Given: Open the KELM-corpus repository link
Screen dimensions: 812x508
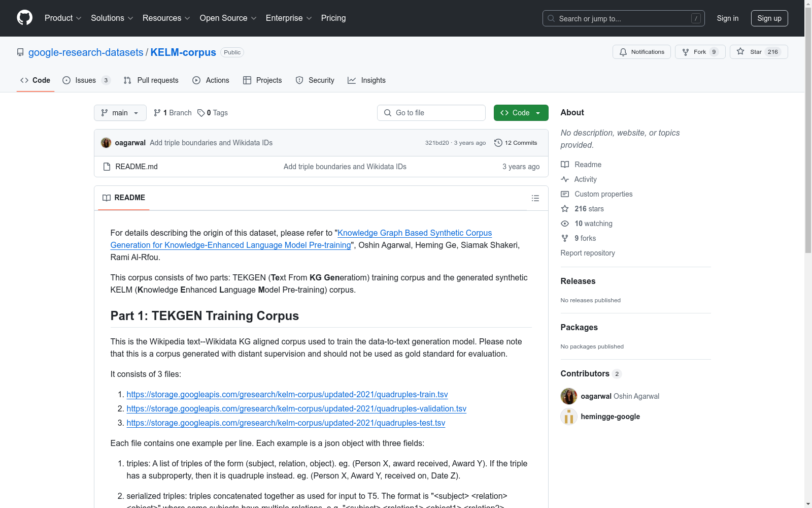Looking at the screenshot, I should click(183, 52).
